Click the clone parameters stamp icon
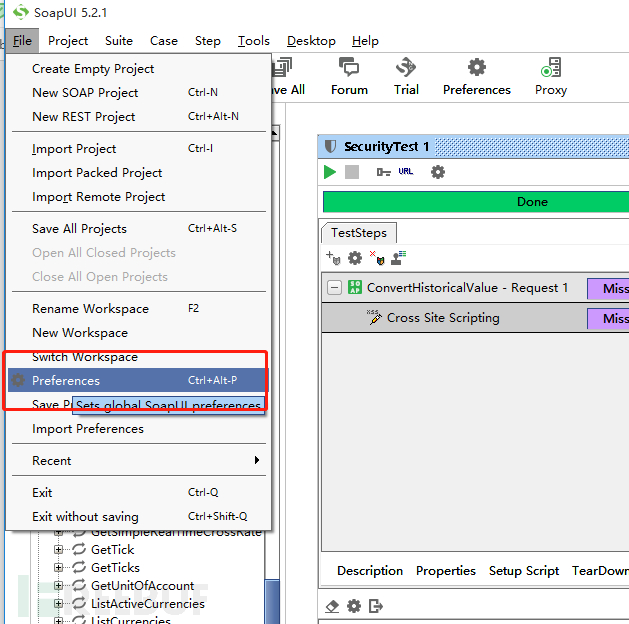 [399, 258]
